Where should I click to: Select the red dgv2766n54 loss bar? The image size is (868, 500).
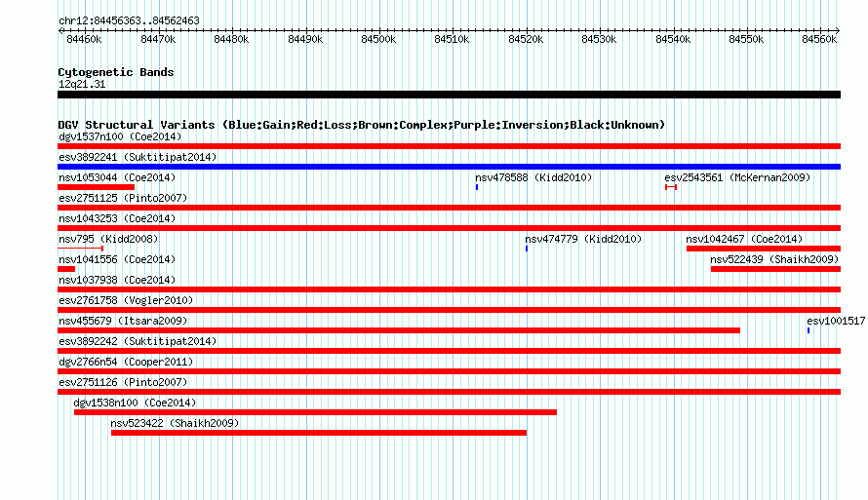449,371
